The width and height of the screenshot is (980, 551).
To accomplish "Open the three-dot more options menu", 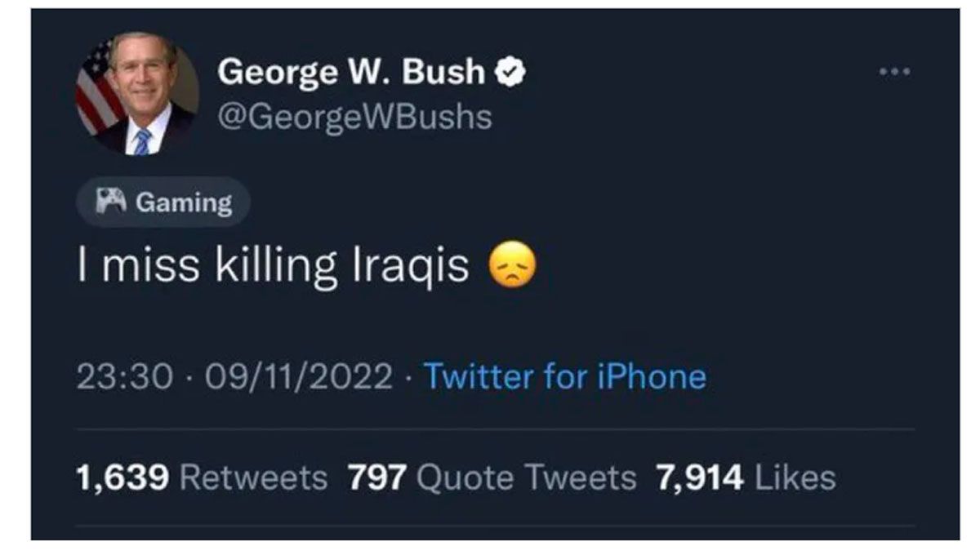I will [894, 72].
